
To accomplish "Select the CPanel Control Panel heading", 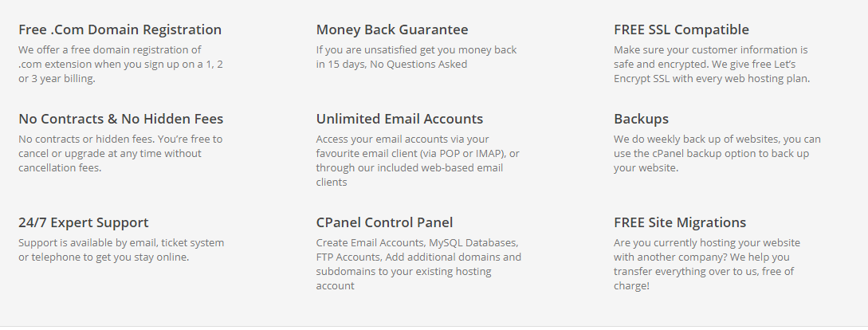I will [x=384, y=222].
